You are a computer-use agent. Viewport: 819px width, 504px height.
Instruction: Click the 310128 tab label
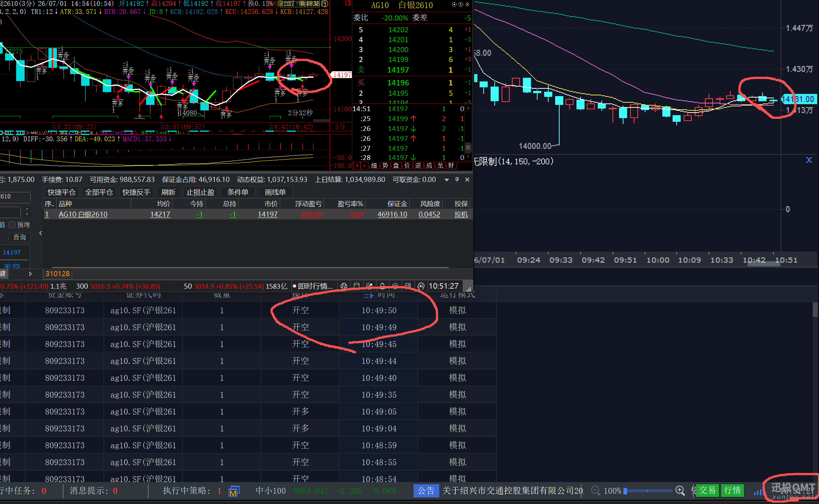(58, 274)
